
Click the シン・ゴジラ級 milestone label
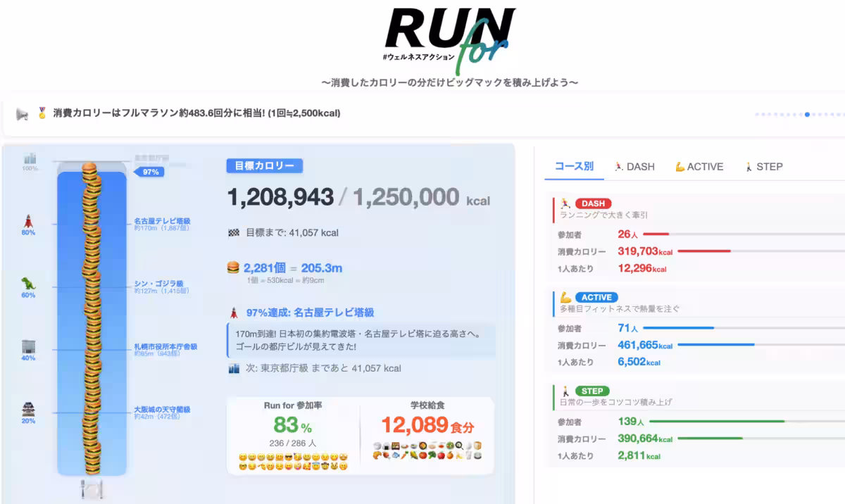point(158,284)
